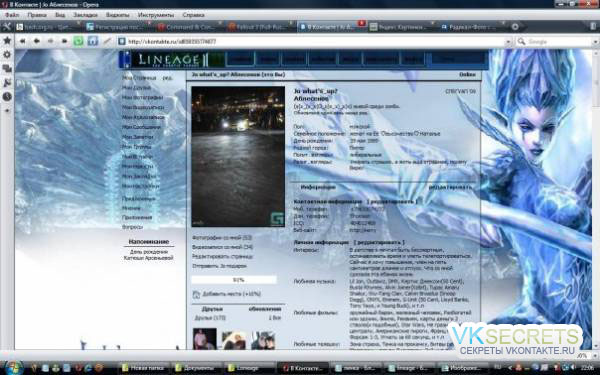Open the closed tabs trash dropdown
Screen dimensions: 600x375
[593, 27]
